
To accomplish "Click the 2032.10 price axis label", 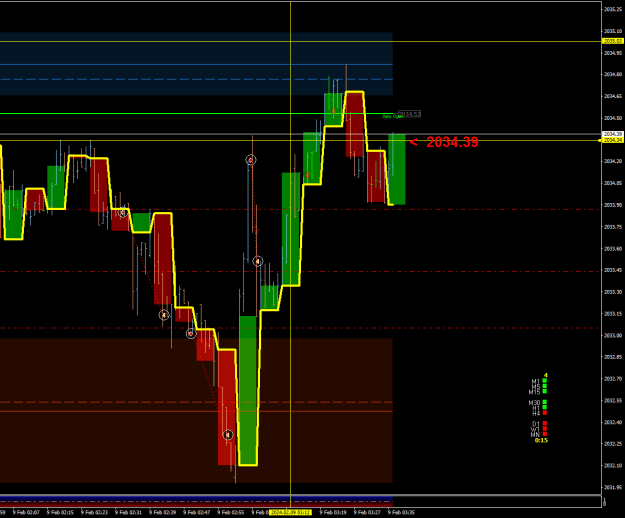I will tap(613, 465).
